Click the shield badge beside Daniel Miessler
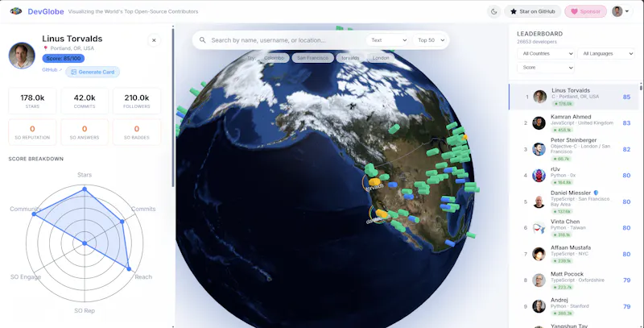This screenshot has width=644, height=328. (596, 193)
